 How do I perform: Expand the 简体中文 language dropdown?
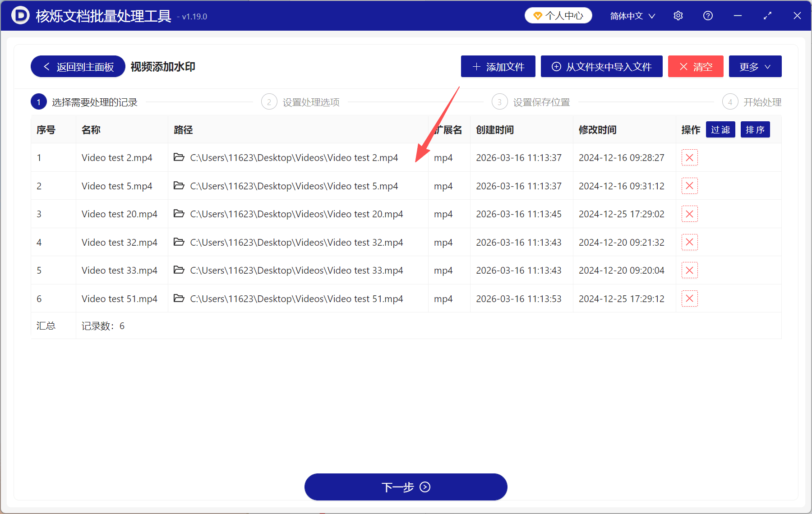632,15
